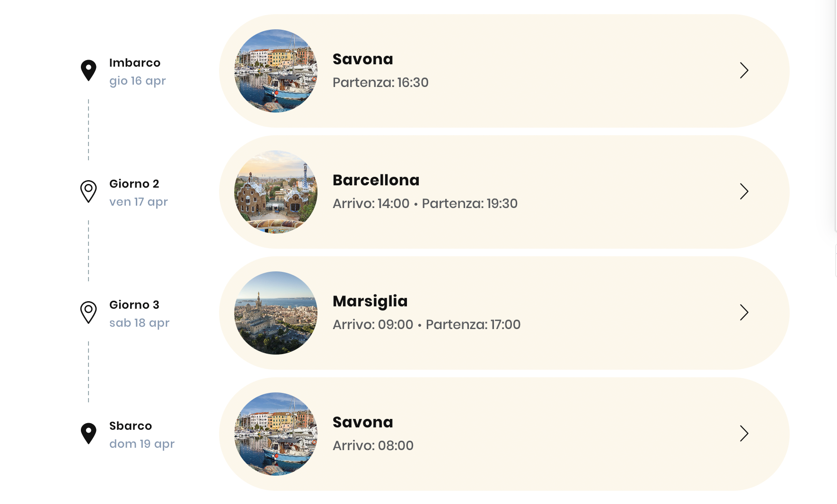837x504 pixels.
Task: Expand the Savona arrival card chevron
Action: (x=744, y=434)
